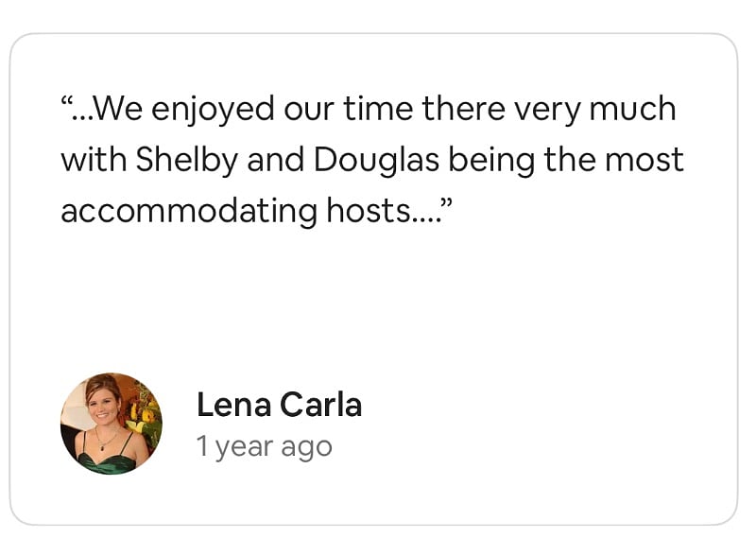This screenshot has height=538, width=756.
Task: Click the review quote text block
Action: coord(372,160)
